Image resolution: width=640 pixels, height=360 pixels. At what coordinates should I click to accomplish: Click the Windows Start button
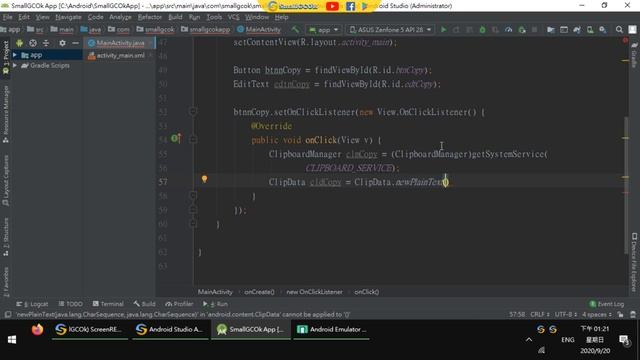click(12, 340)
